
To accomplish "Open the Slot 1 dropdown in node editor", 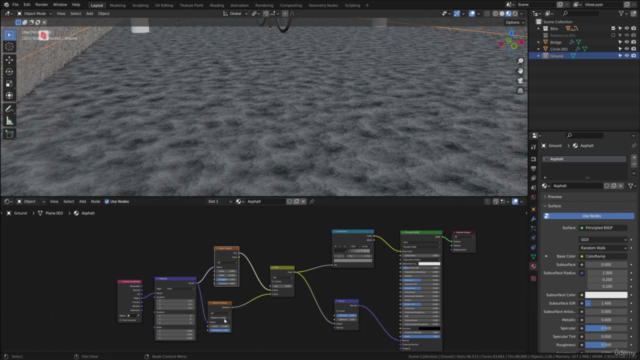I will click(x=220, y=202).
